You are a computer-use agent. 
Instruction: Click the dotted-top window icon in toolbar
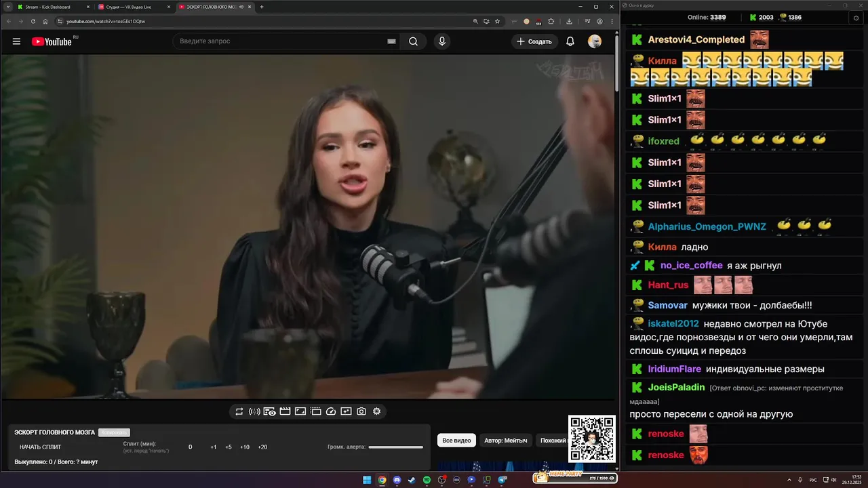tap(315, 411)
